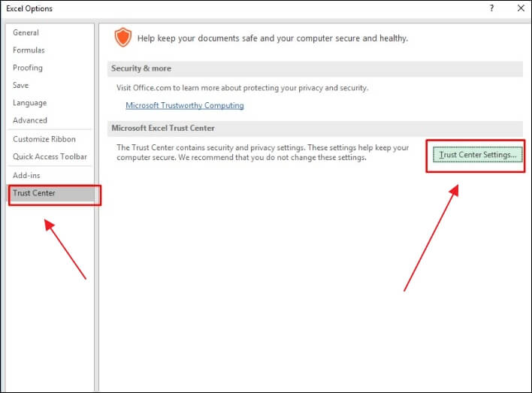The image size is (532, 393).
Task: Click the 'Help keep your documents safe' heading
Action: pyautogui.click(x=274, y=38)
